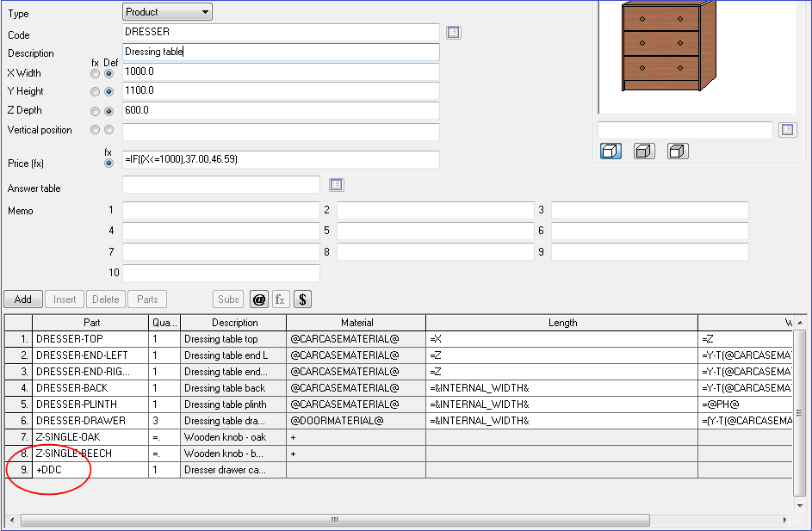Click browse icon beside the picture filename field
The height and width of the screenshot is (531, 812).
[x=787, y=130]
